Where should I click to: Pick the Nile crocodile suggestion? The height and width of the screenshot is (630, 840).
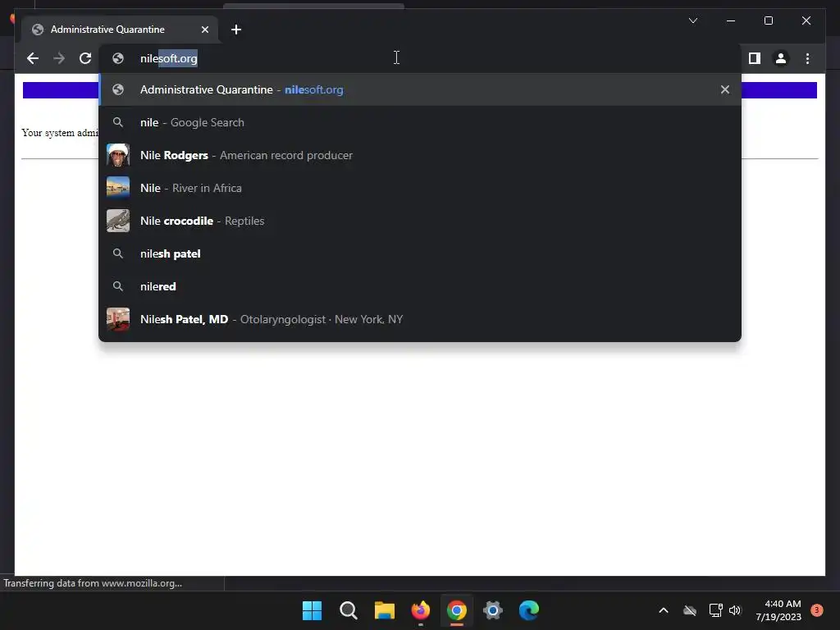[420, 221]
